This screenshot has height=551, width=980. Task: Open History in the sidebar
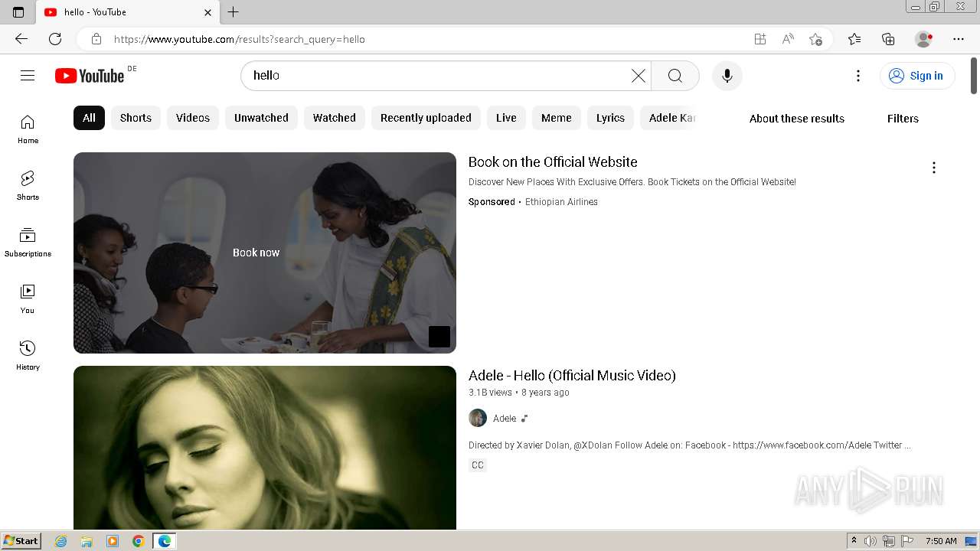click(x=28, y=356)
